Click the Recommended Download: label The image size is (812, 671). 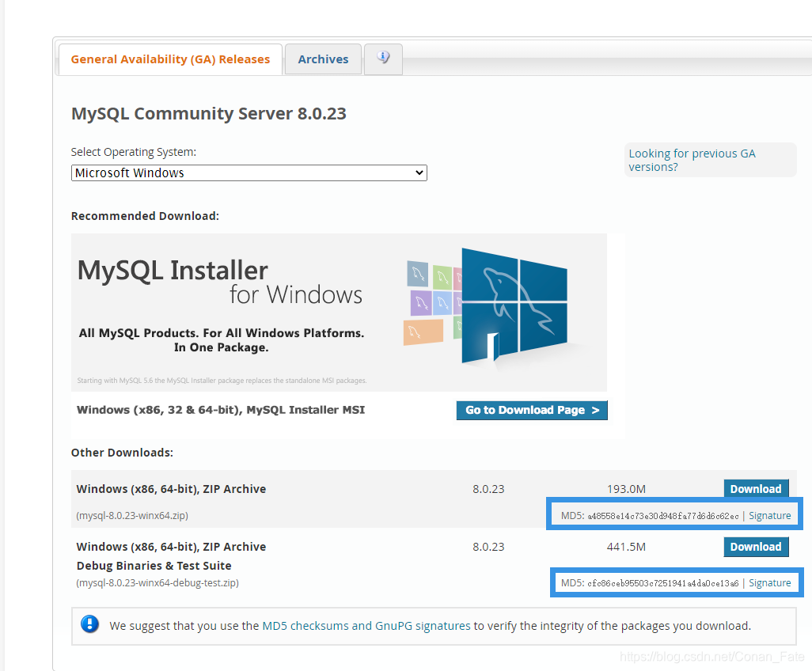click(145, 216)
